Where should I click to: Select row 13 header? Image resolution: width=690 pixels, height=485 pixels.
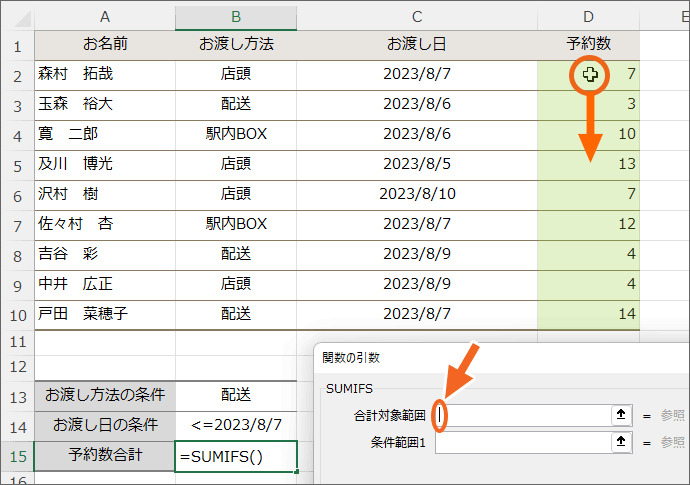point(18,397)
